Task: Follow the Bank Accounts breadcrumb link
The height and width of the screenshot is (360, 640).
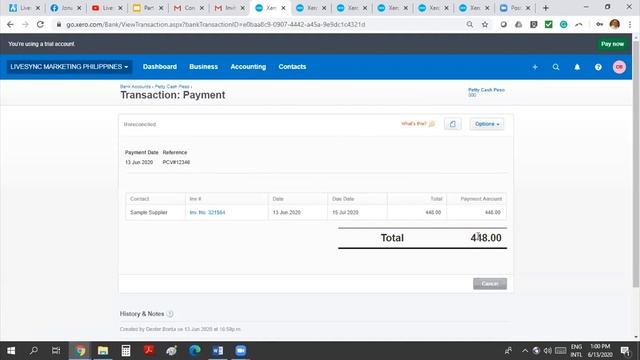Action: pyautogui.click(x=135, y=87)
